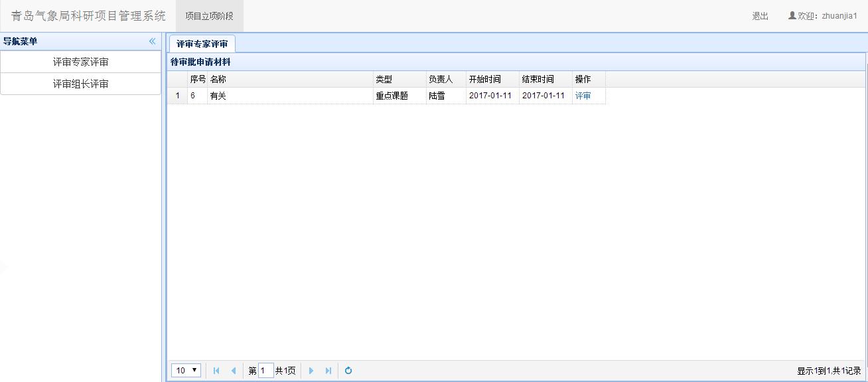Collapse the 导航菜单 navigation panel

152,41
